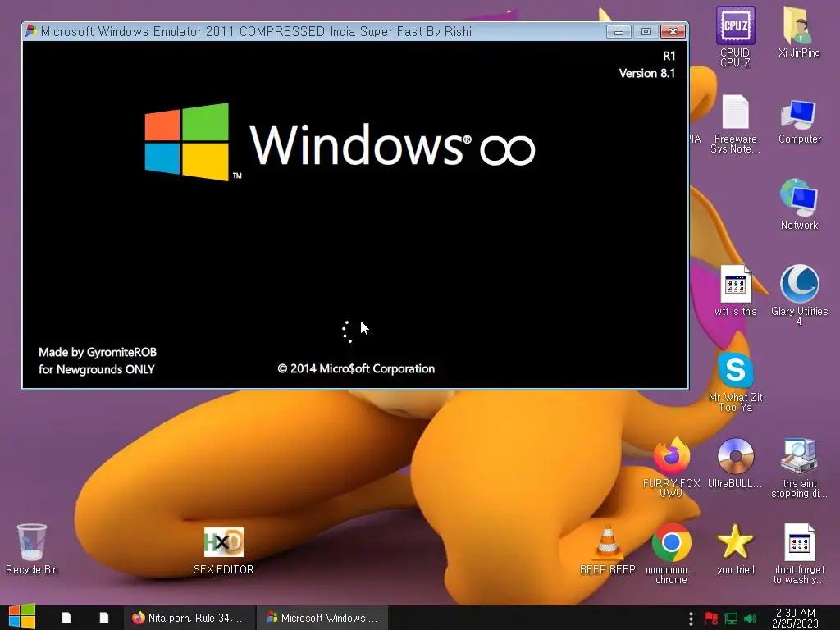The image size is (840, 630).
Task: Click the first blank document taskbar icon
Action: point(66,618)
